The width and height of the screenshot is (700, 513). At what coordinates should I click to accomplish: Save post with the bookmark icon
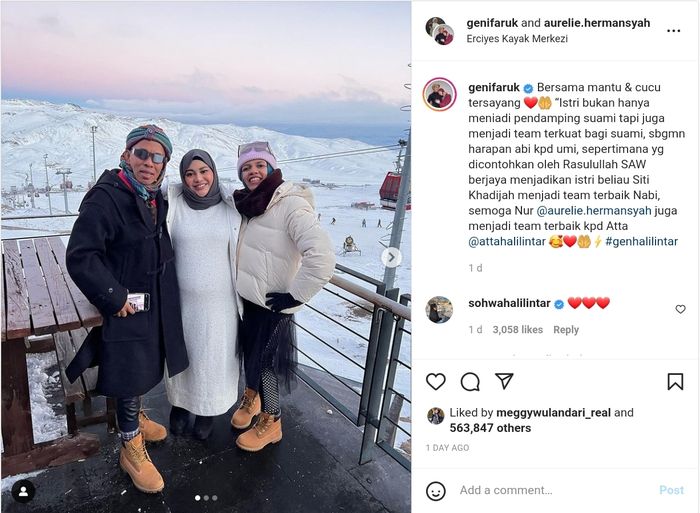(x=675, y=382)
